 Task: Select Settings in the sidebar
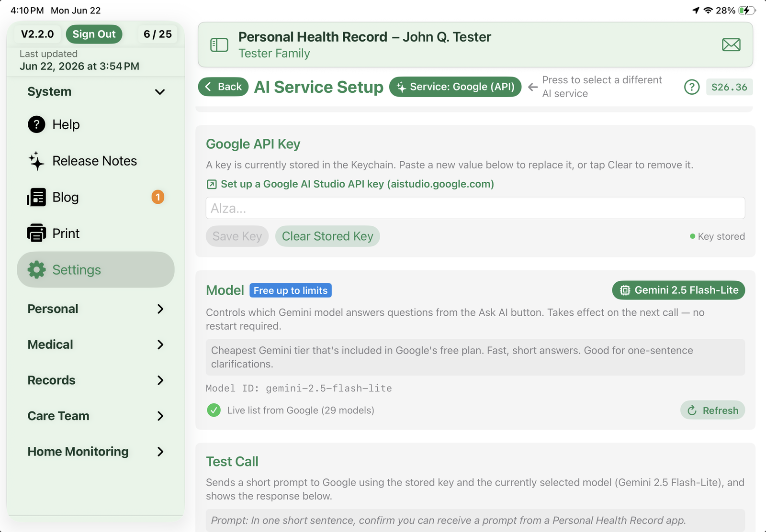pyautogui.click(x=96, y=270)
